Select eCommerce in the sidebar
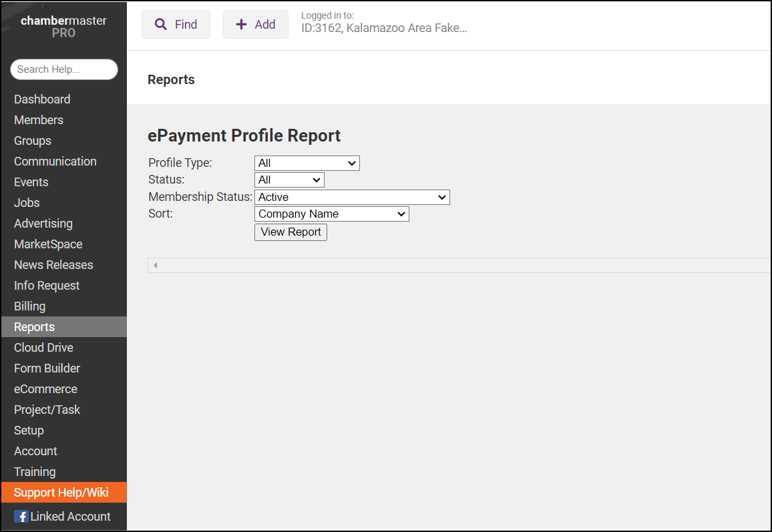772x532 pixels. [45, 389]
